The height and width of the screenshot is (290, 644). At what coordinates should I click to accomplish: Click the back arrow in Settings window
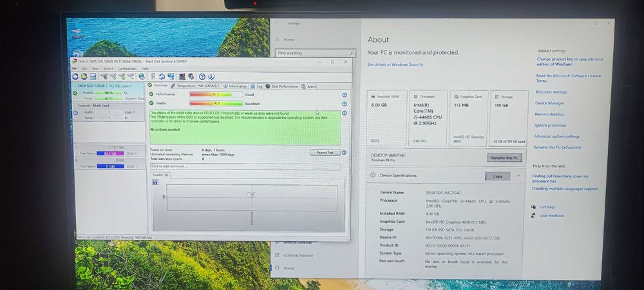277,23
